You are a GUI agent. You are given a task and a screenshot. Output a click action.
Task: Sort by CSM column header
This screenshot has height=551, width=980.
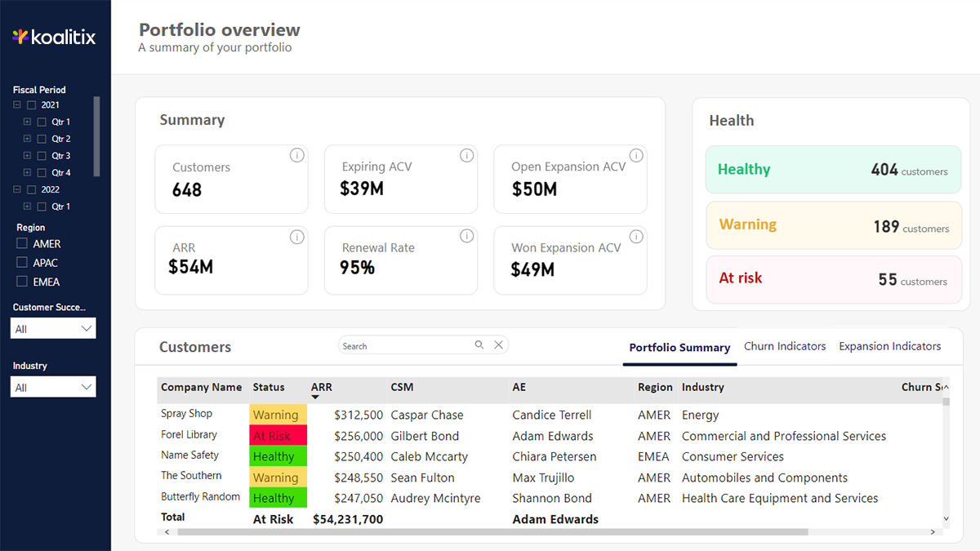pyautogui.click(x=402, y=387)
